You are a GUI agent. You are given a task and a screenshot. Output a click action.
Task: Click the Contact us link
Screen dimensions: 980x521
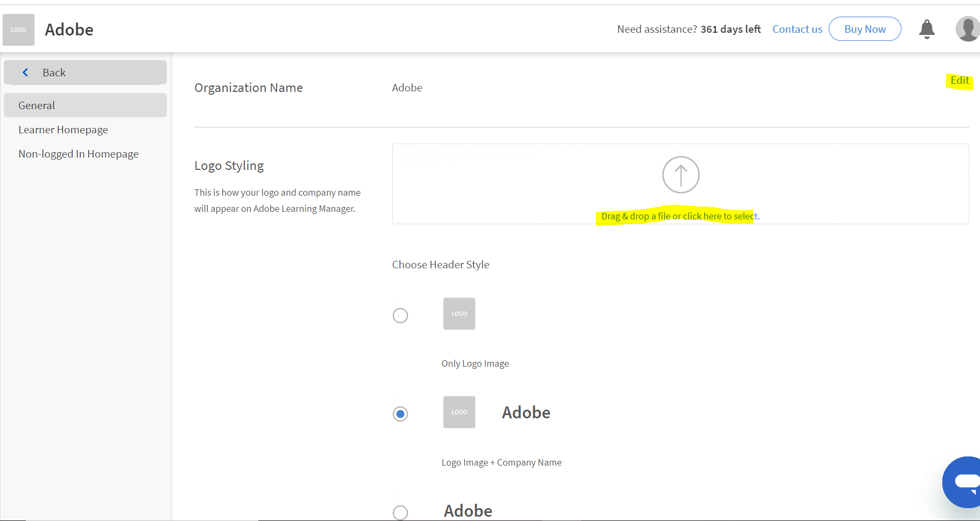click(x=797, y=29)
